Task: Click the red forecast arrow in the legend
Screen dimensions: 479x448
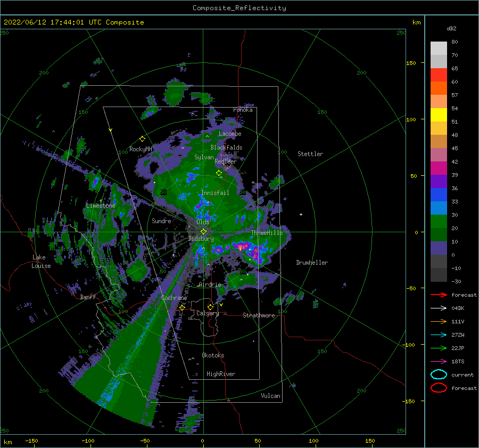Action: (439, 295)
